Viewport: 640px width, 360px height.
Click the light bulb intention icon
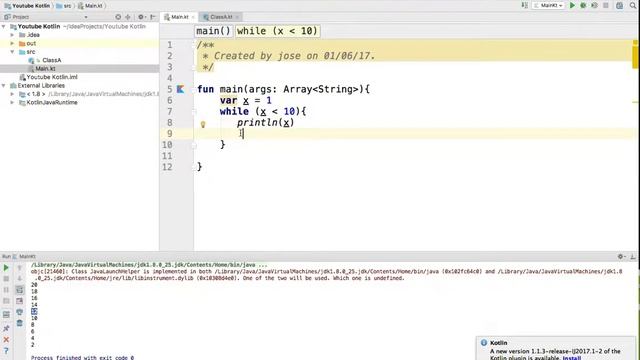coord(203,124)
